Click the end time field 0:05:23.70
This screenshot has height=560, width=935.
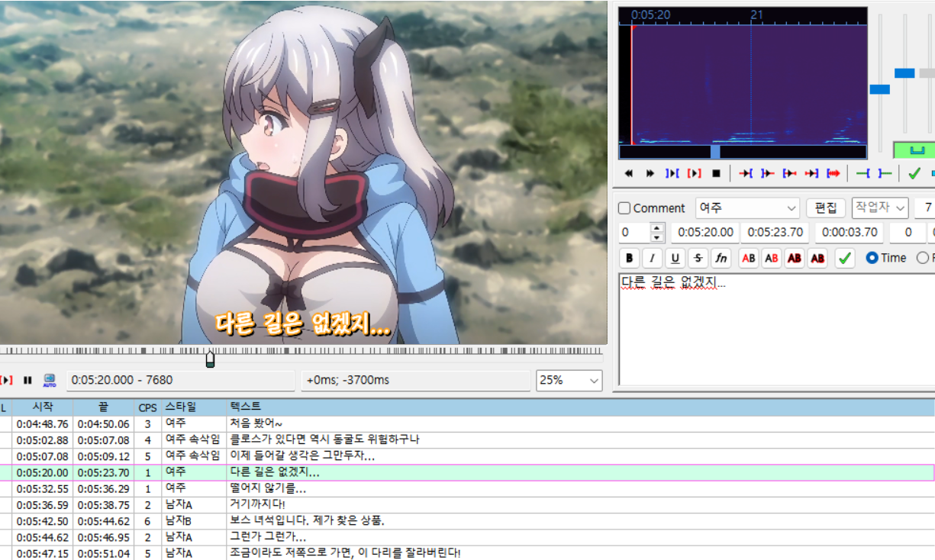coord(775,233)
